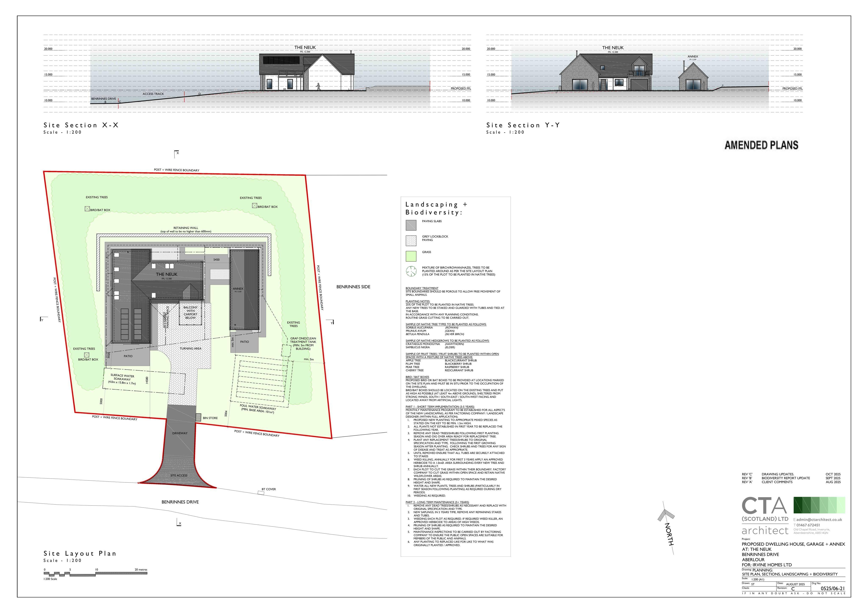Click the 14580 dimension near the soakaway

pos(147,380)
